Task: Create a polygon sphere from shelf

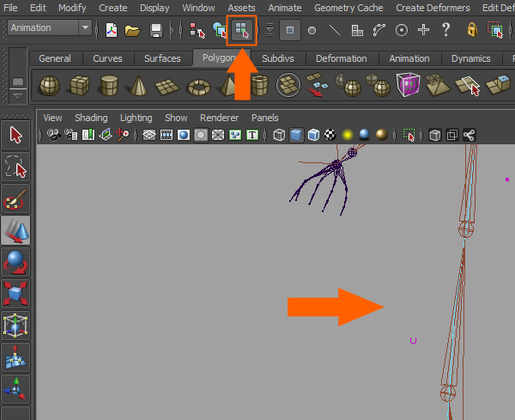Action: [50, 85]
